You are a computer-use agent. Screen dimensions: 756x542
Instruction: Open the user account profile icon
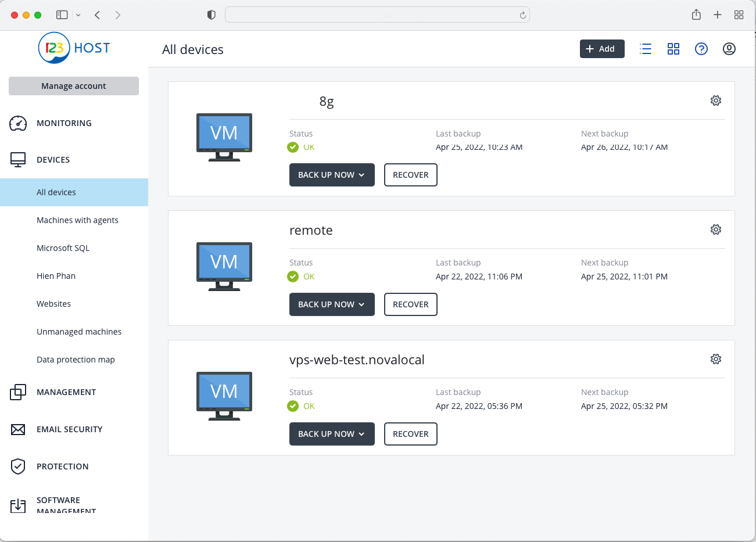pos(729,49)
